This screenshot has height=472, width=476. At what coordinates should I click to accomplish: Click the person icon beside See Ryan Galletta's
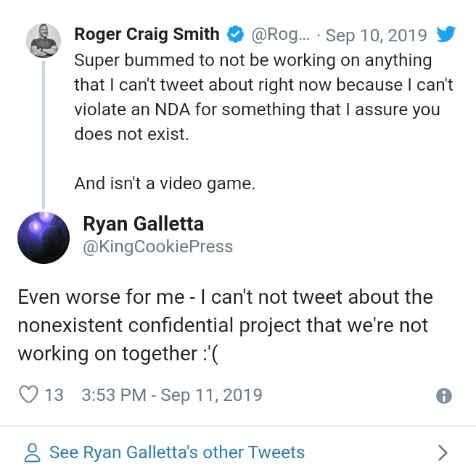[32, 453]
